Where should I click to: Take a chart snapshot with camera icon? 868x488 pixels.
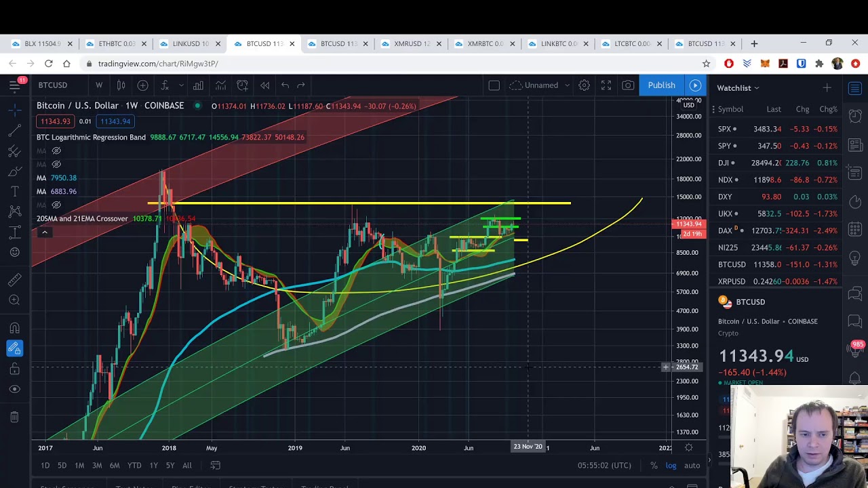[628, 85]
